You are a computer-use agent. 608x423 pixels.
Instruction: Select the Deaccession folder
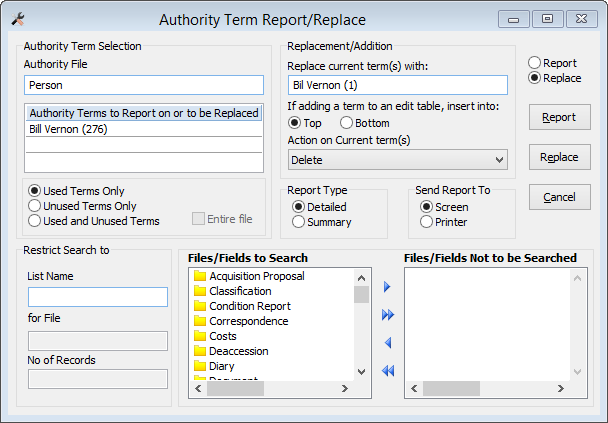[231, 351]
